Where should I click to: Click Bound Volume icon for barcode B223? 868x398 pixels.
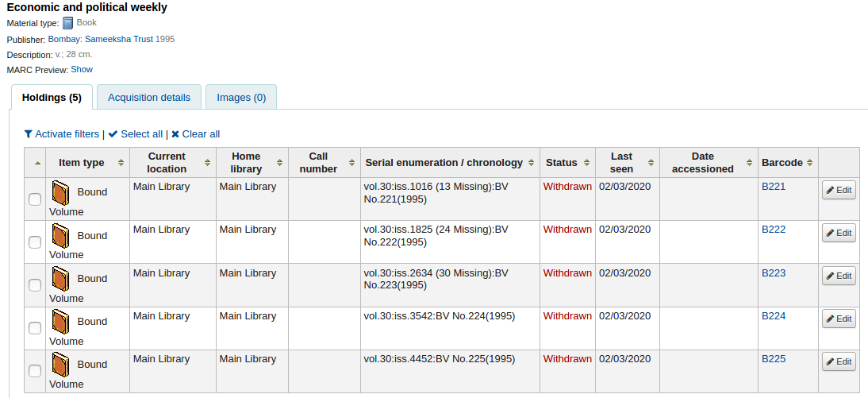click(x=60, y=279)
